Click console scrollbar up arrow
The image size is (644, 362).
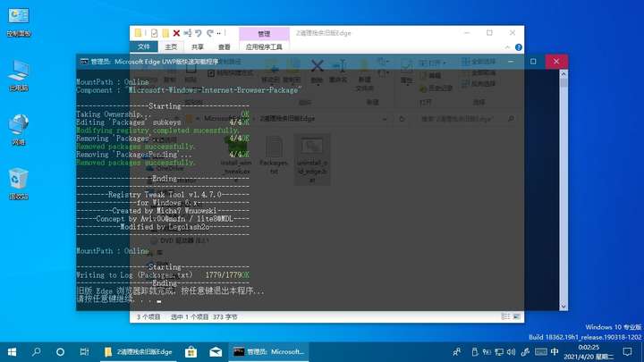(563, 74)
